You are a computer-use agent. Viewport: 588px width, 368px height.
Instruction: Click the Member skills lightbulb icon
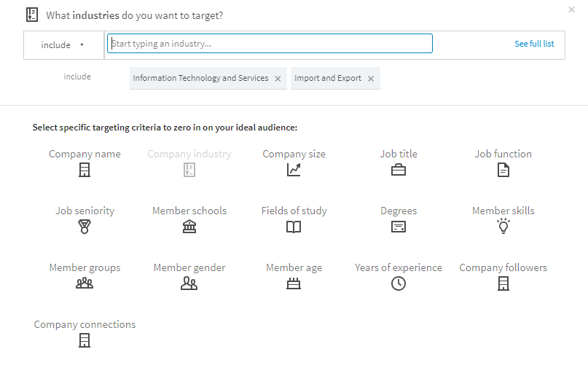tap(503, 227)
